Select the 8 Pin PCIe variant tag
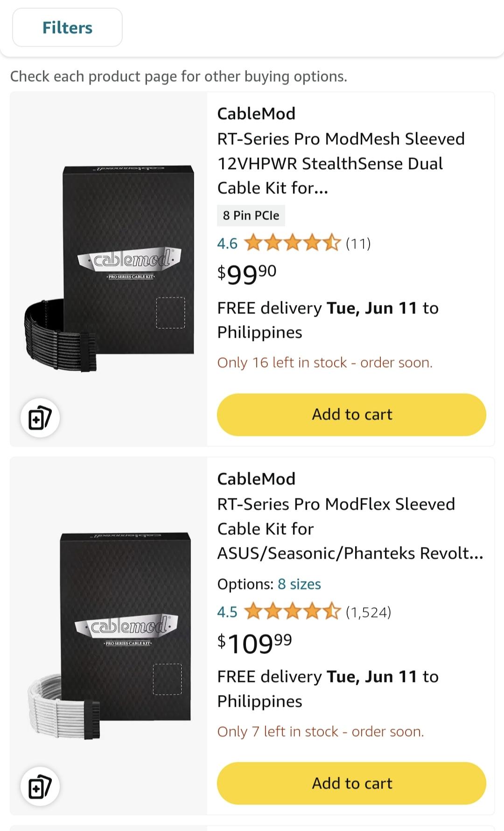Screen dimensions: 504x831 coord(251,215)
